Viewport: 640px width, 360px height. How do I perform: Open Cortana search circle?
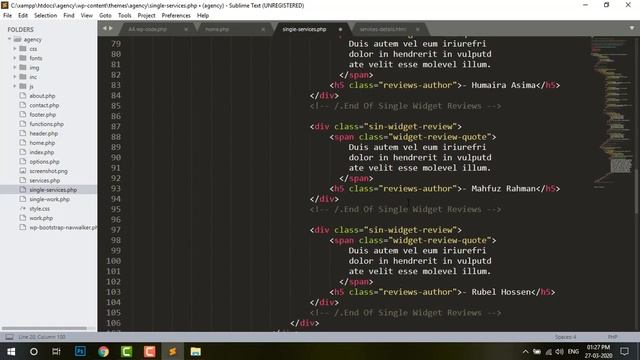(x=34, y=351)
